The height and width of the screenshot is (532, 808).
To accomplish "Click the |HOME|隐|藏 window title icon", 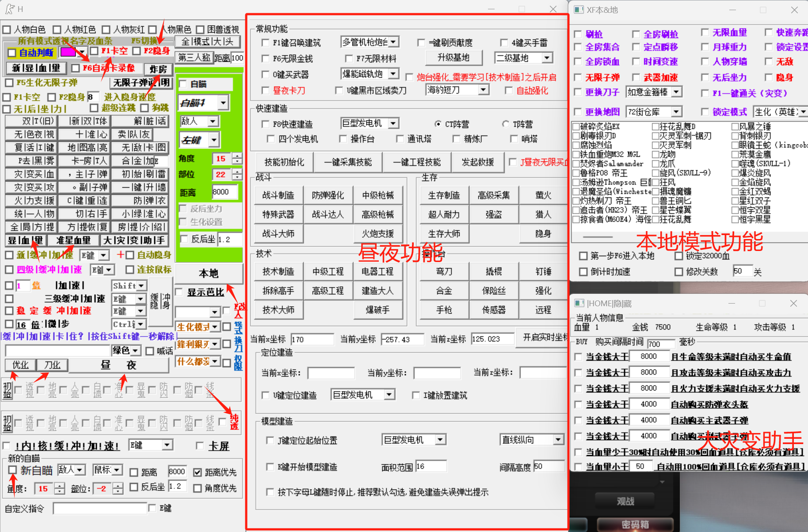I will click(x=579, y=303).
